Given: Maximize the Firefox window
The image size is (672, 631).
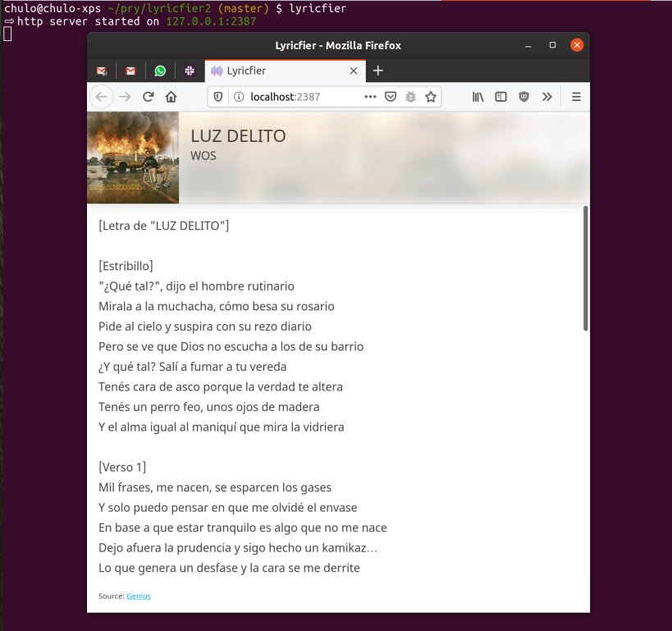Looking at the screenshot, I should tap(552, 45).
